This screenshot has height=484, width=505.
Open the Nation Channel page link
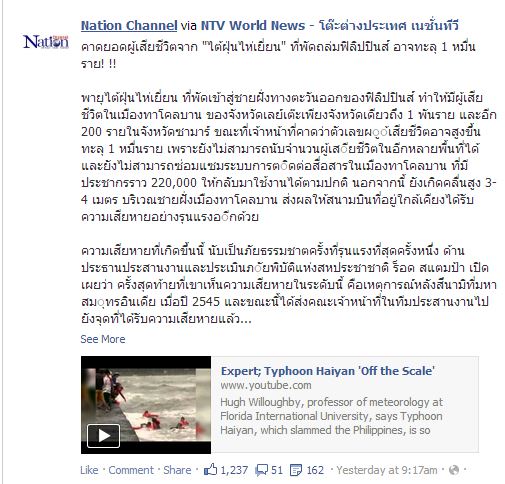[129, 25]
